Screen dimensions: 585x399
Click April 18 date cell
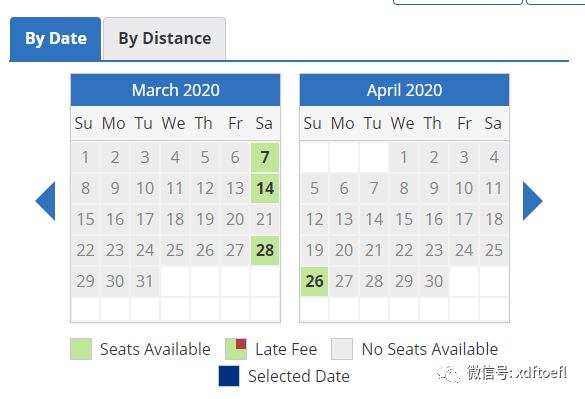(494, 219)
